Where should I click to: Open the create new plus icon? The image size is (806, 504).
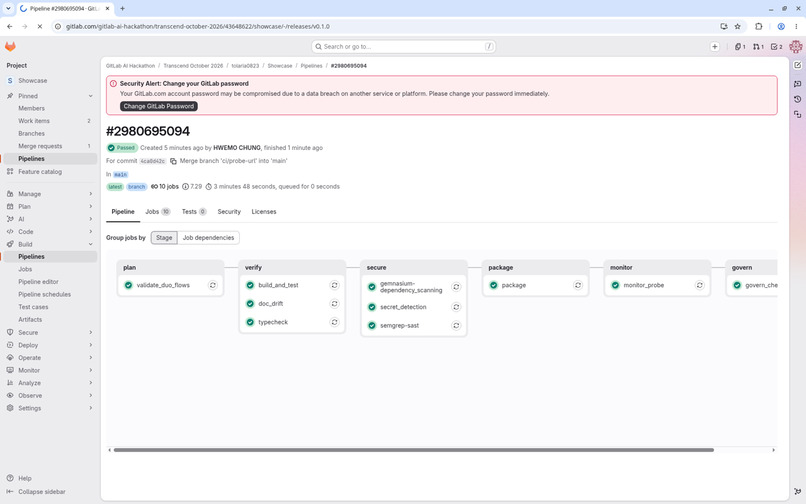point(715,46)
